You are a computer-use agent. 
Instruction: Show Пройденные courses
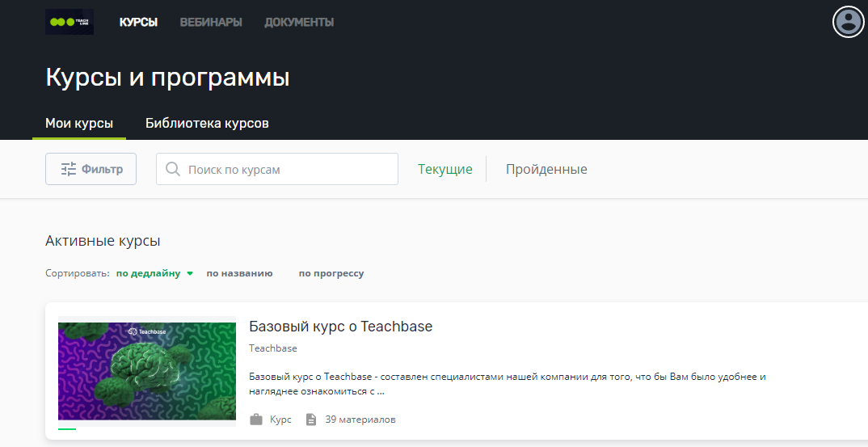tap(546, 169)
